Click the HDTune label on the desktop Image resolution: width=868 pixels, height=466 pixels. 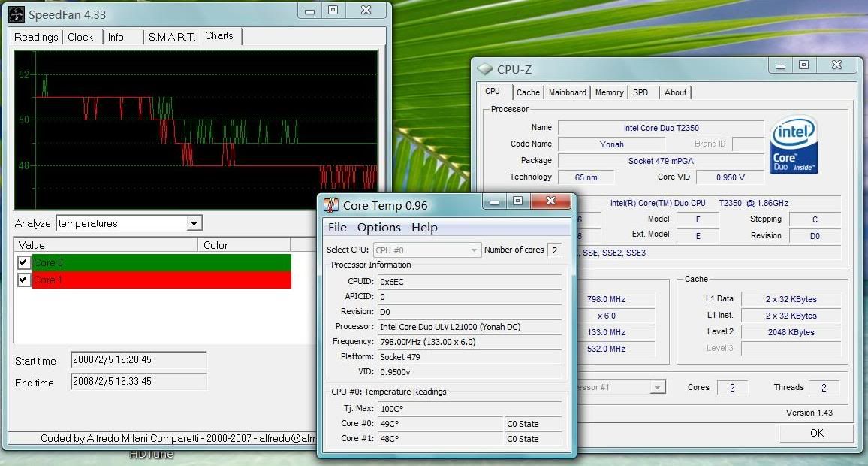151,455
